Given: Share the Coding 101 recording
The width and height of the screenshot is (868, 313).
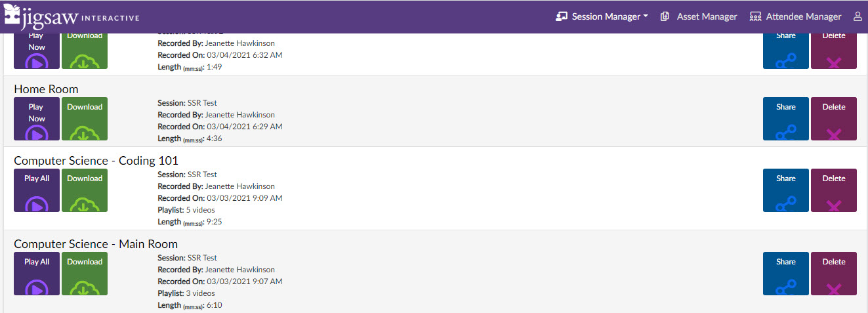Looking at the screenshot, I should click(786, 190).
